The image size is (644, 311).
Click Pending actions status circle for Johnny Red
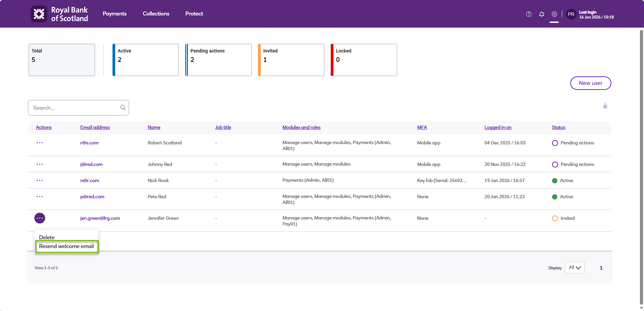point(555,165)
